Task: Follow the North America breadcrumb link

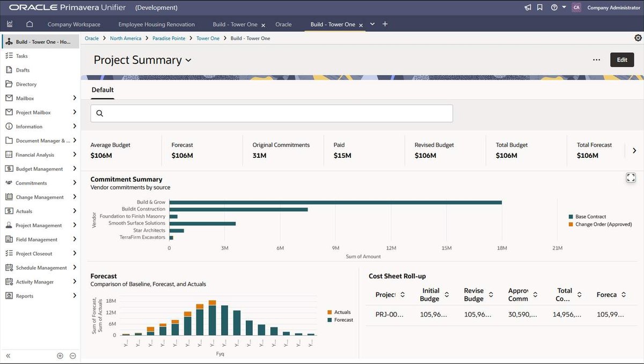Action: click(x=126, y=38)
